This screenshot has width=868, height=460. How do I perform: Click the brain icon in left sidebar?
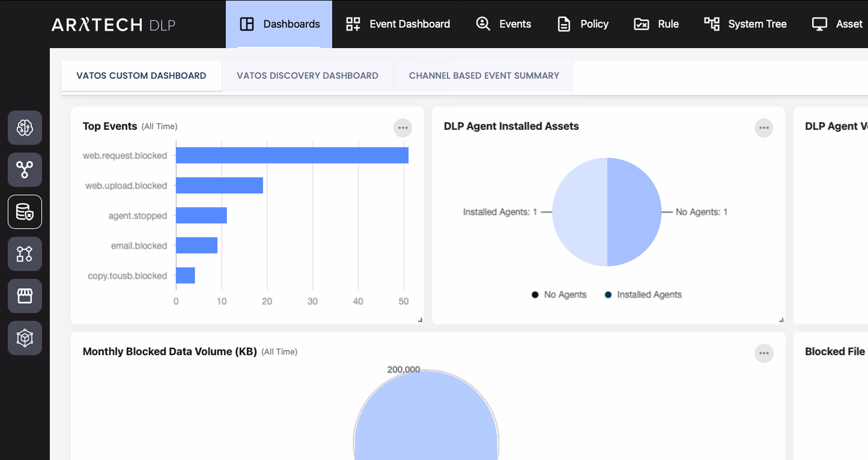click(x=25, y=128)
